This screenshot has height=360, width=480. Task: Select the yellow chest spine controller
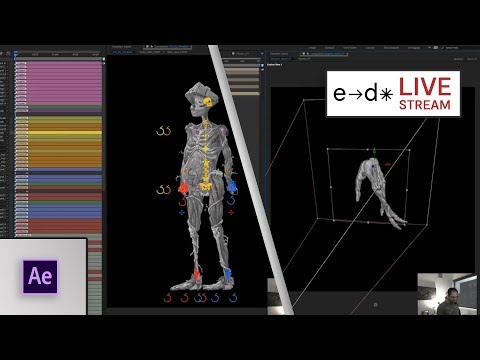pos(206,149)
